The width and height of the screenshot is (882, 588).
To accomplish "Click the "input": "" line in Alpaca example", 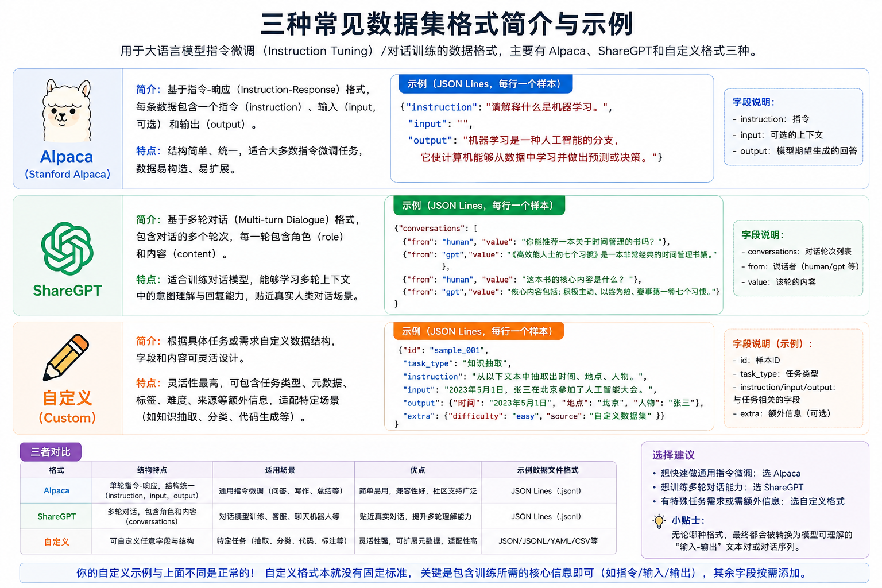I will pyautogui.click(x=440, y=124).
